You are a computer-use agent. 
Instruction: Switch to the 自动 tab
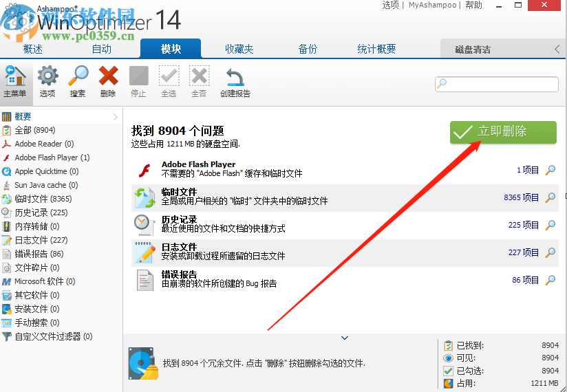point(102,49)
